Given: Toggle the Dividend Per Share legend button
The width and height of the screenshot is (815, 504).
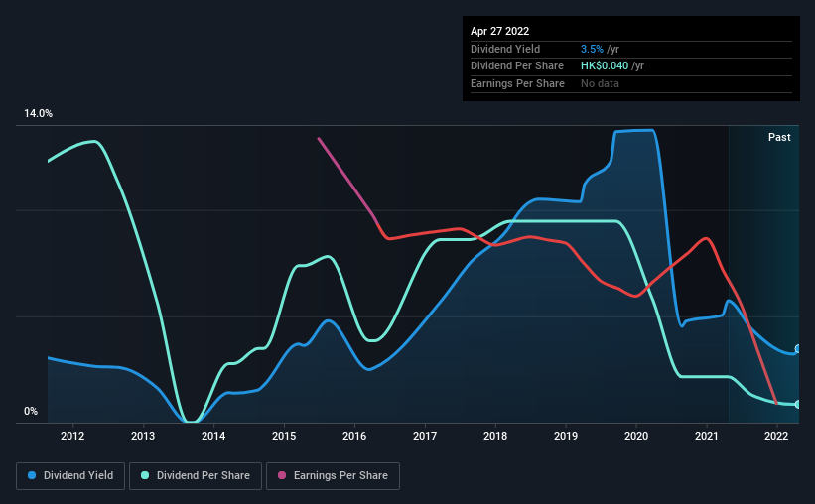Looking at the screenshot, I should (196, 476).
